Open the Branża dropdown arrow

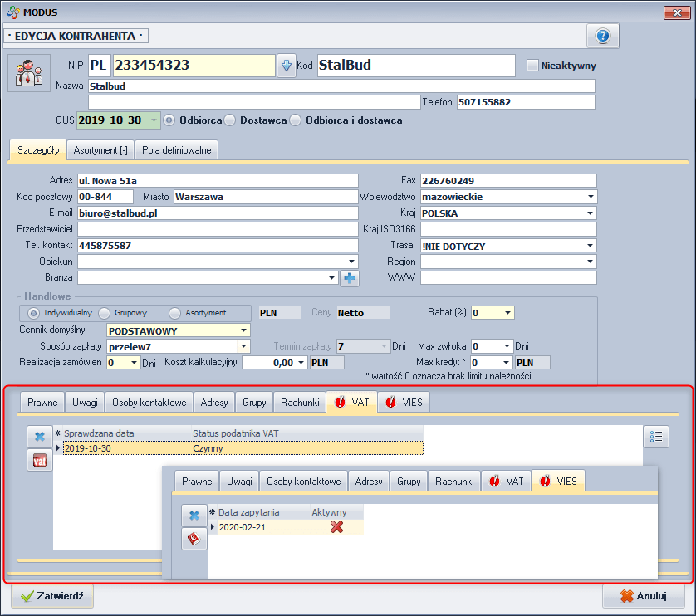tap(331, 278)
